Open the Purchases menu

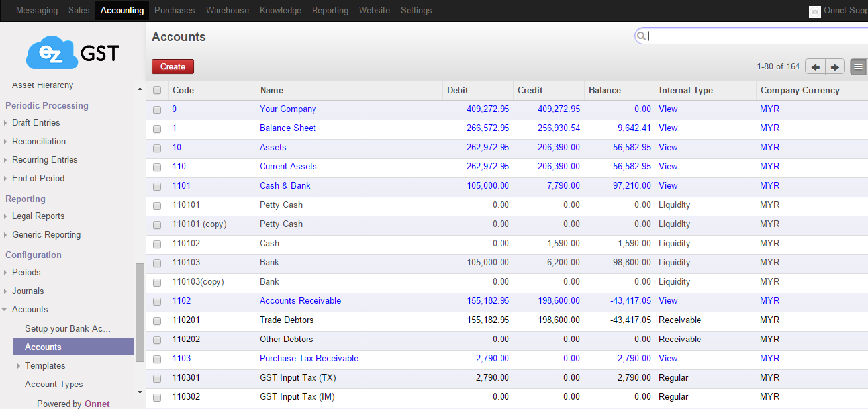(x=174, y=11)
